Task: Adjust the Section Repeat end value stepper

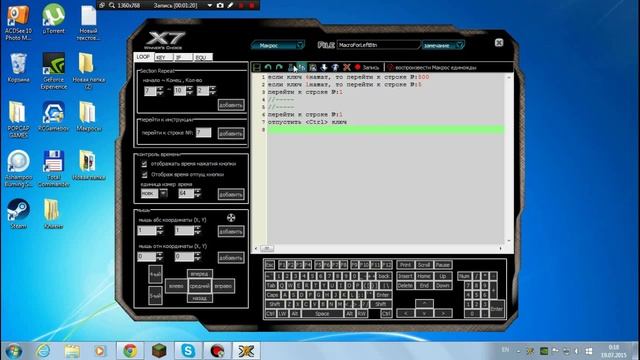Action: [x=189, y=91]
